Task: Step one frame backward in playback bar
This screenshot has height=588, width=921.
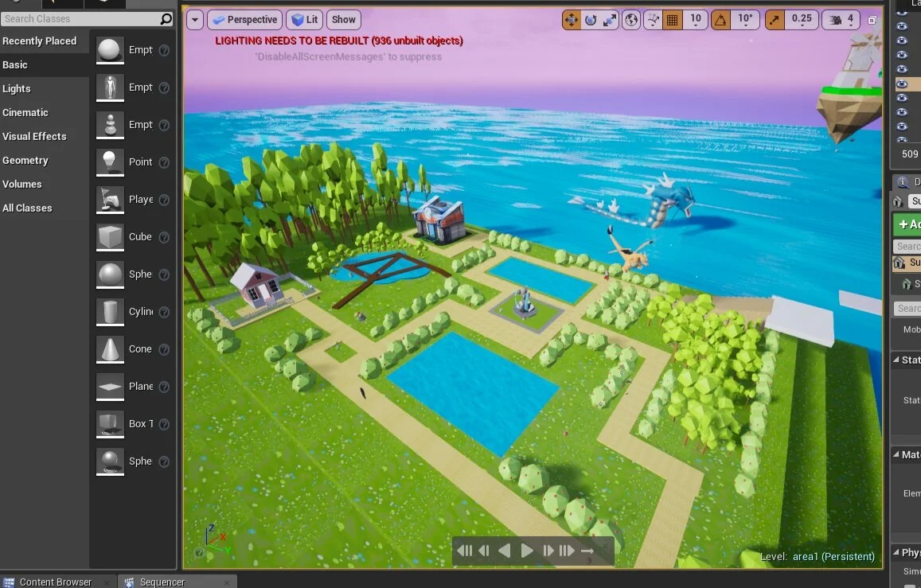Action: click(x=484, y=551)
